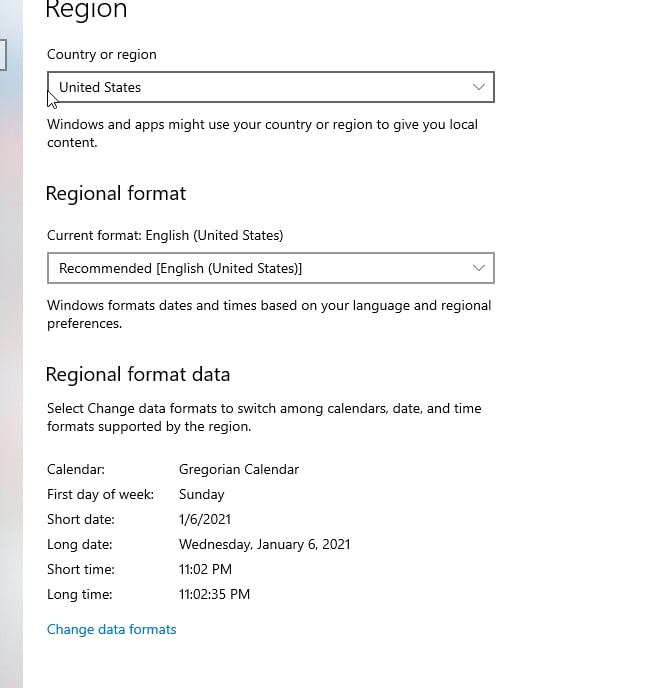Click the 'Regional format data' heading

click(x=138, y=374)
